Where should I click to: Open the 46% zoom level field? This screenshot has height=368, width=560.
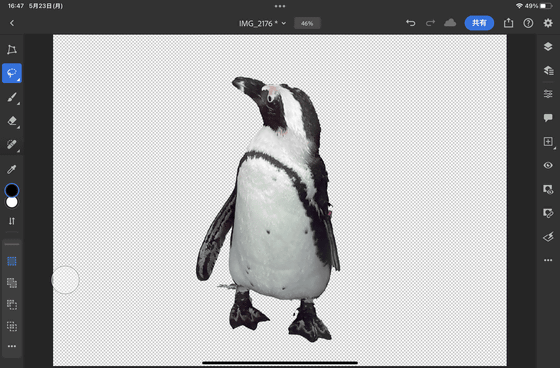[x=307, y=24]
